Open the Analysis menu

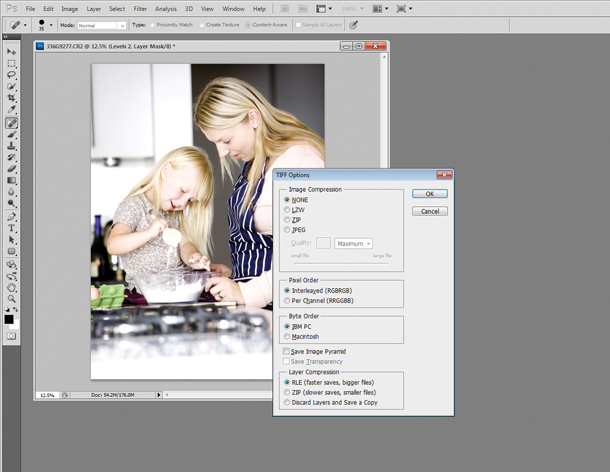click(x=166, y=9)
